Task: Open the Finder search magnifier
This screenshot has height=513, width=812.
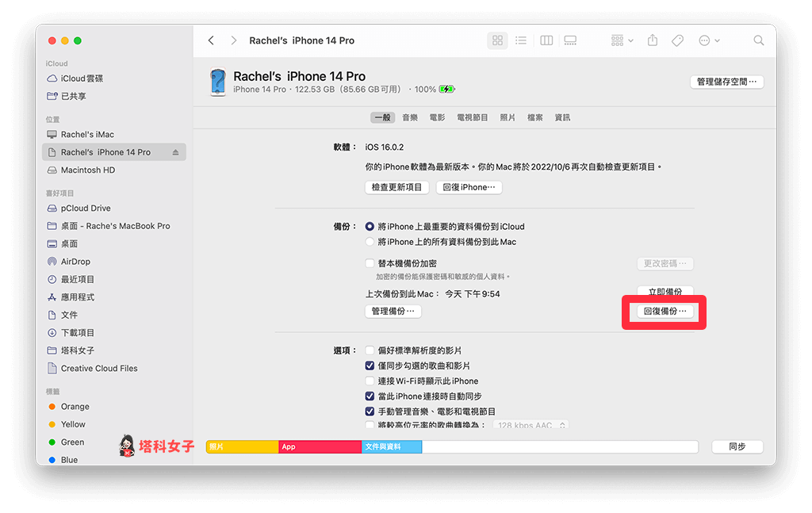Action: click(x=759, y=40)
